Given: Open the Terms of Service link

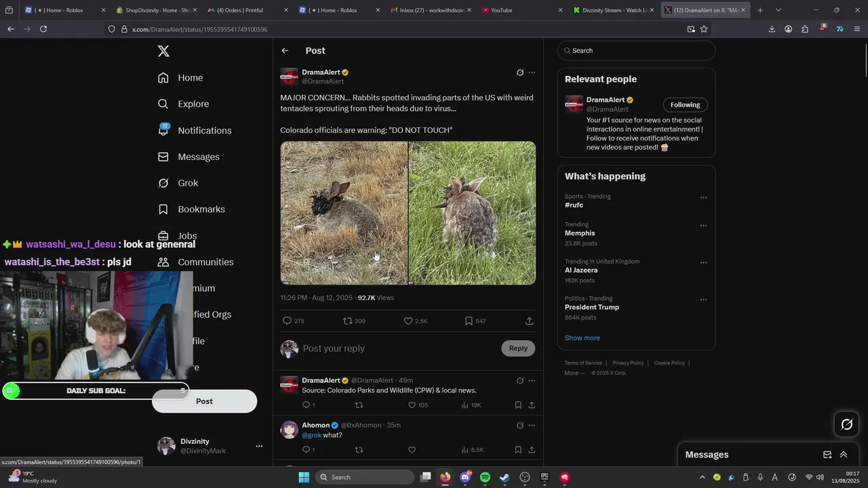Looking at the screenshot, I should click(583, 363).
